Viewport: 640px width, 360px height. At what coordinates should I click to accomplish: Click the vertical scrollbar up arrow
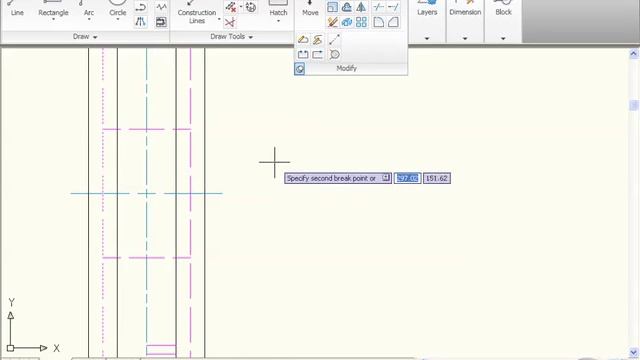pyautogui.click(x=633, y=53)
